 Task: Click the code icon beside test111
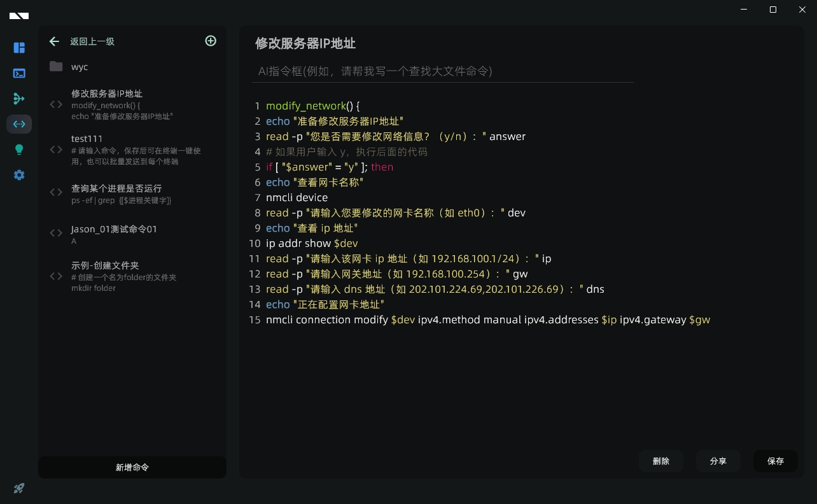pos(56,150)
